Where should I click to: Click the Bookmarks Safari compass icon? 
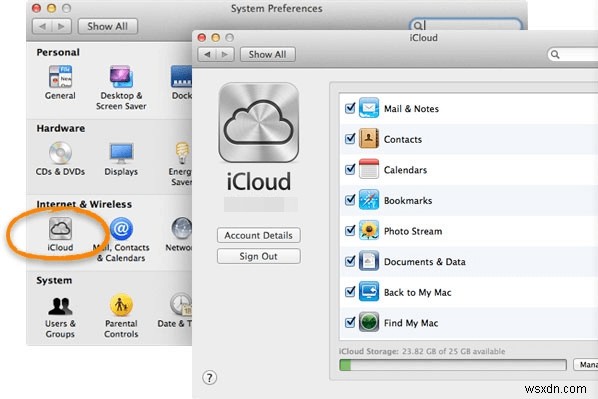click(368, 200)
